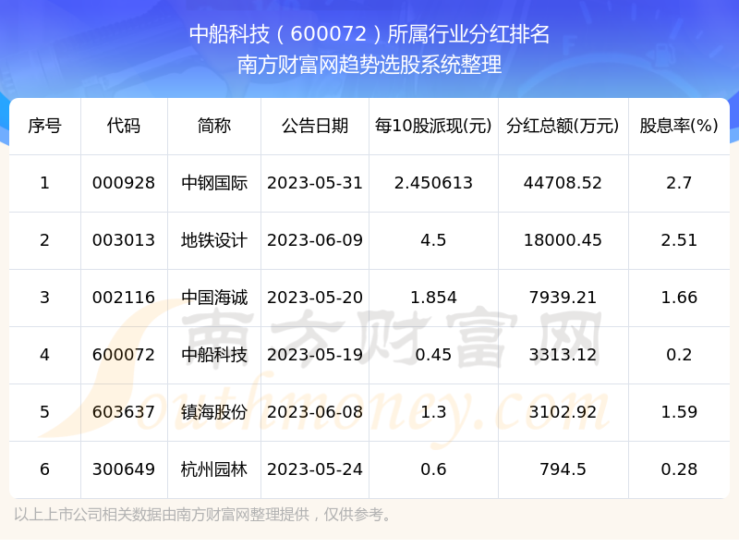Image resolution: width=739 pixels, height=560 pixels.
Task: Click total amount 44708.52
Action: pos(563,183)
